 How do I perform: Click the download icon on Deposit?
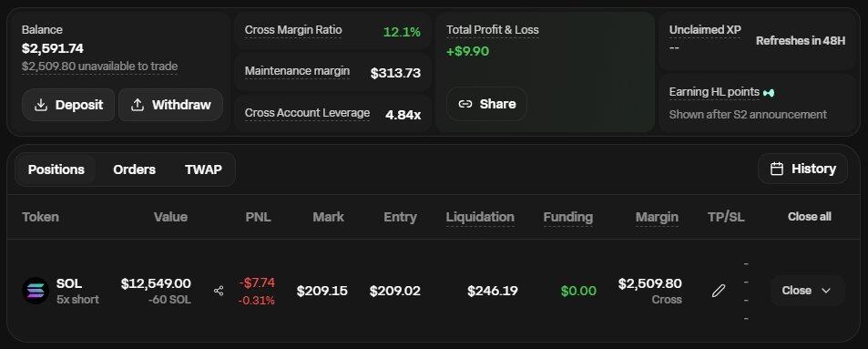[40, 105]
